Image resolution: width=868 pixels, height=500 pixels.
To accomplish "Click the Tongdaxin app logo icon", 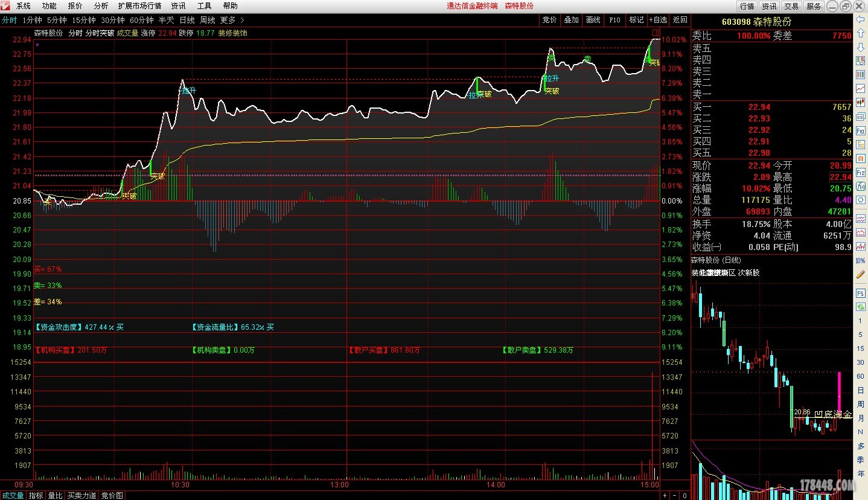I will tap(7, 5).
